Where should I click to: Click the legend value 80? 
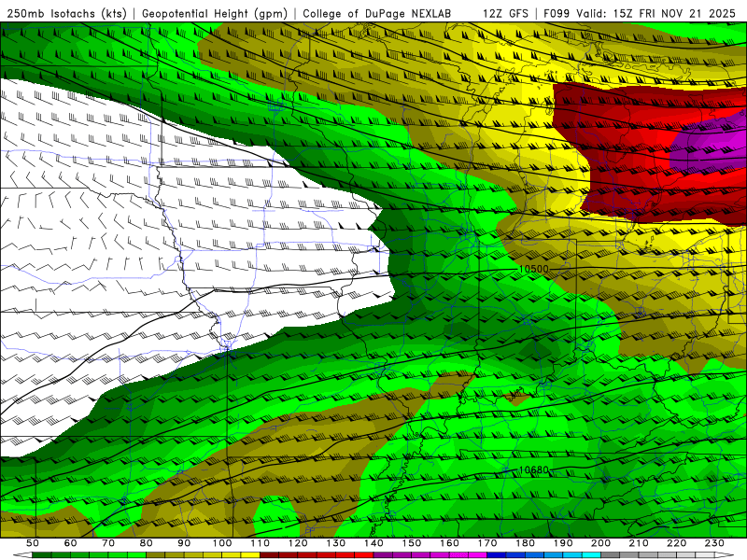tap(147, 543)
